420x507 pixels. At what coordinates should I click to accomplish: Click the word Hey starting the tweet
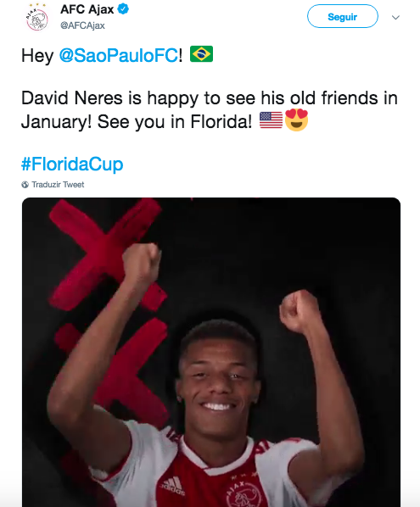37,56
